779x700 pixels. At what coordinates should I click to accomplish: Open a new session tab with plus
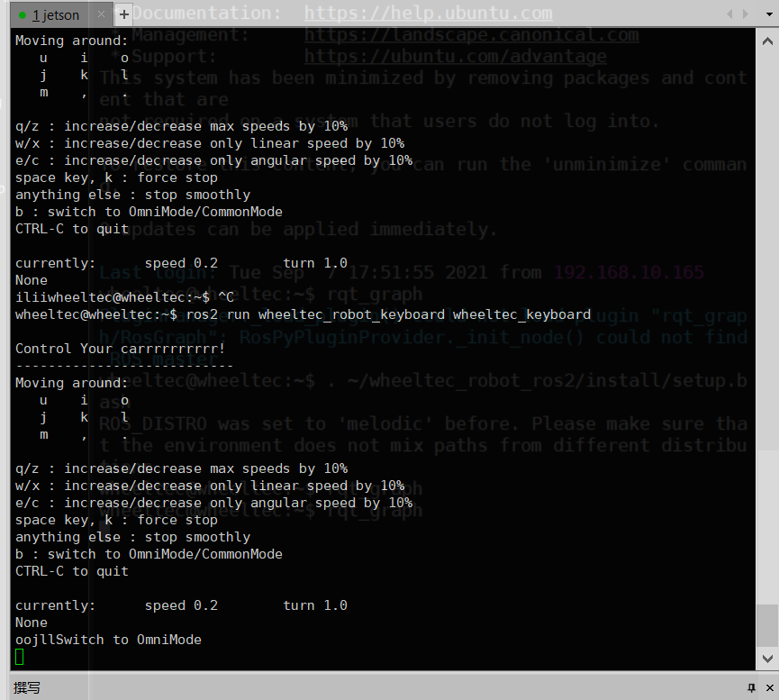(124, 15)
